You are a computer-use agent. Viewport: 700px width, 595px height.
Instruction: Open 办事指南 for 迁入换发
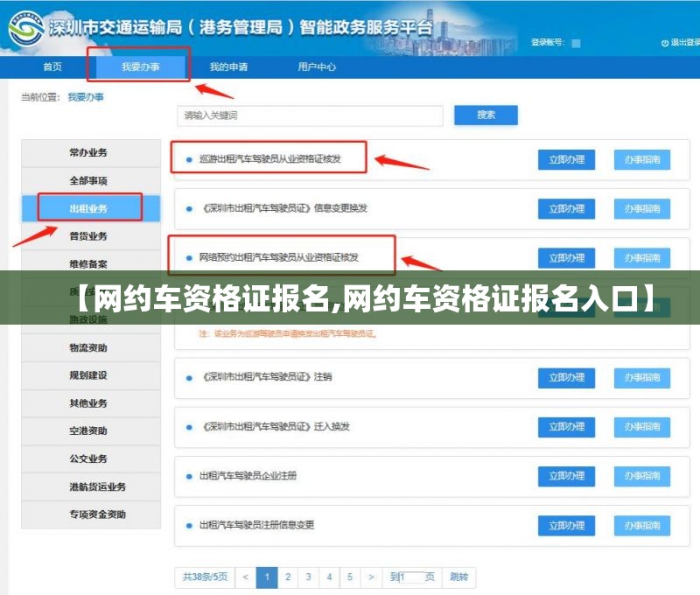coord(642,427)
